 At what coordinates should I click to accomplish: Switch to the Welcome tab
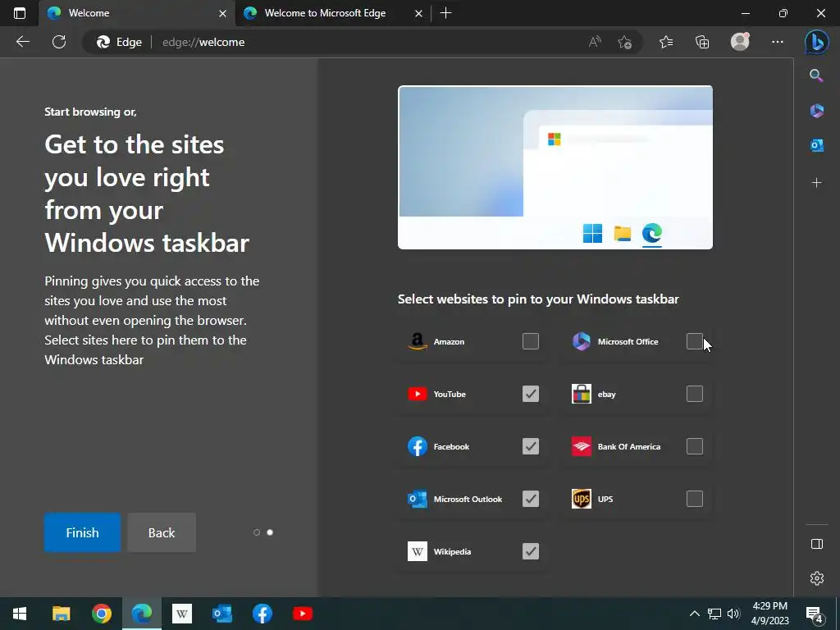tap(137, 13)
